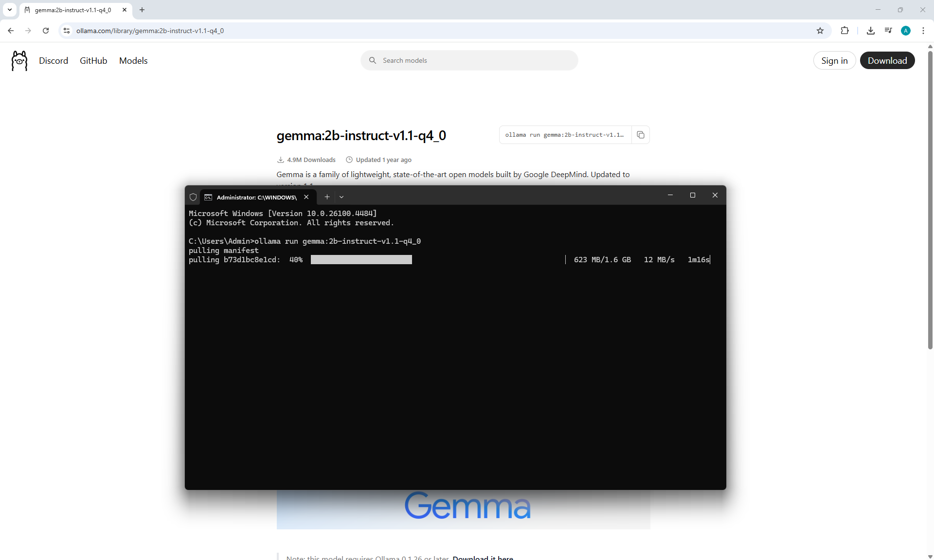The height and width of the screenshot is (560, 934).
Task: Open the GitHub navigation link
Action: coord(93,61)
